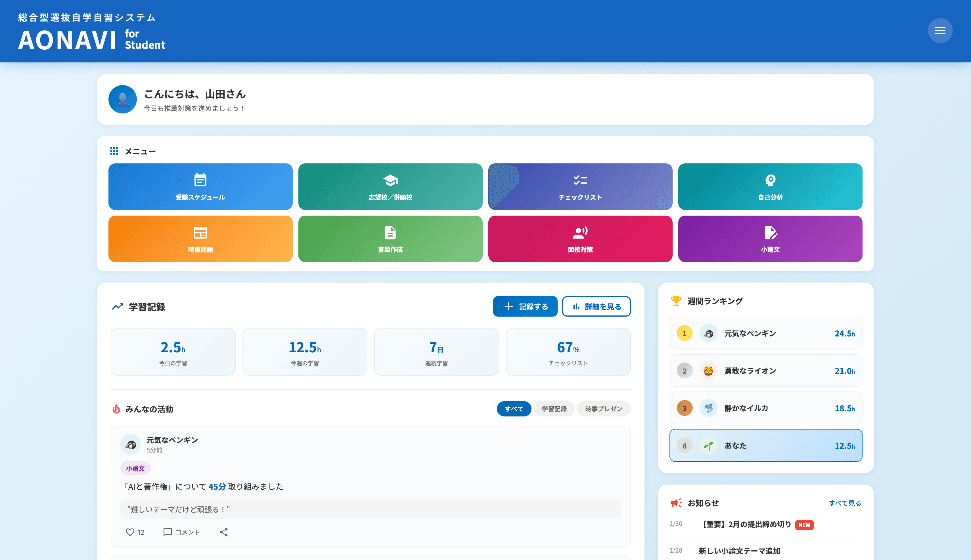Start 面接対策 interview practice
971x560 pixels.
(579, 239)
